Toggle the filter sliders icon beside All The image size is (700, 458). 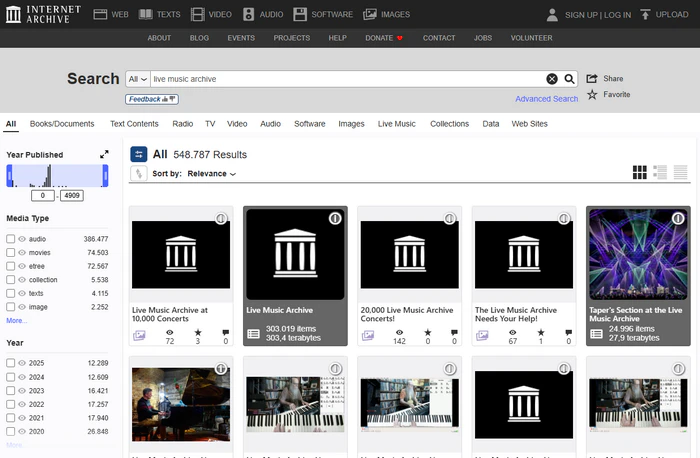tap(138, 154)
